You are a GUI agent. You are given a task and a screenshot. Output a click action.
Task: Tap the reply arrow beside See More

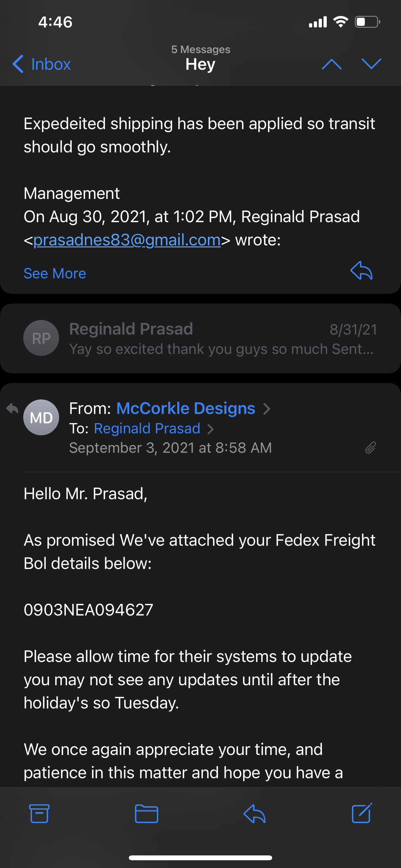pyautogui.click(x=361, y=270)
